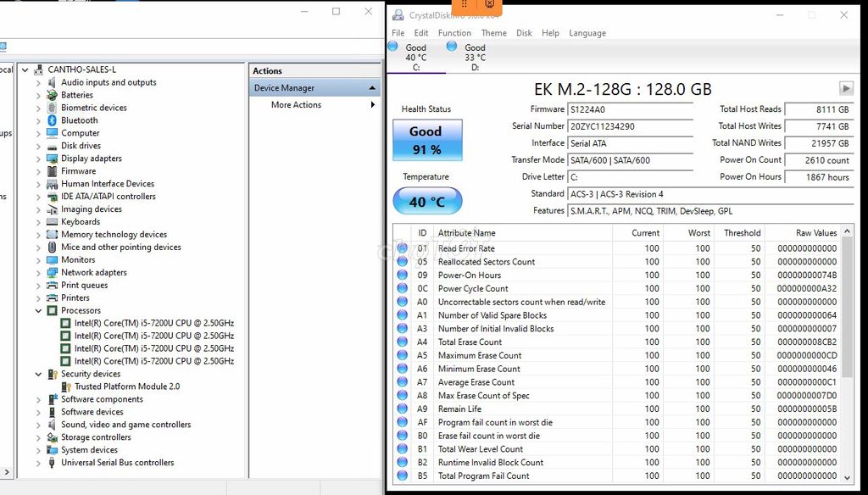Click the Power On Hours value field
868x495 pixels.
(819, 177)
